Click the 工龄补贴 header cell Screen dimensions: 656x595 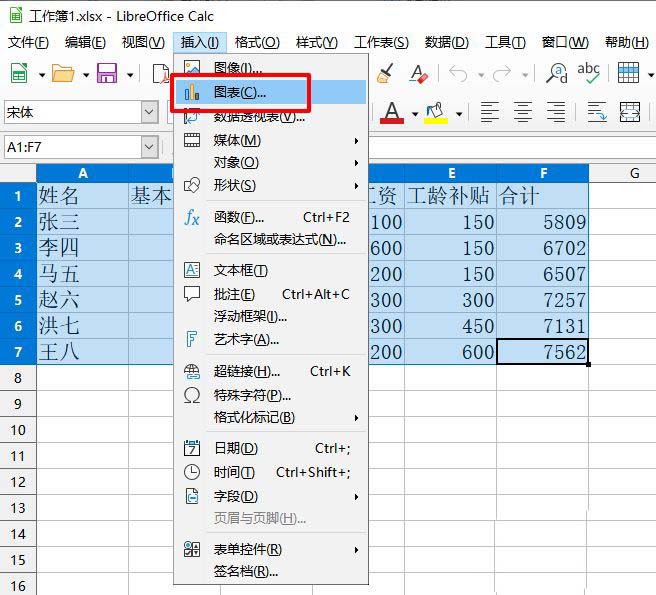[x=451, y=195]
